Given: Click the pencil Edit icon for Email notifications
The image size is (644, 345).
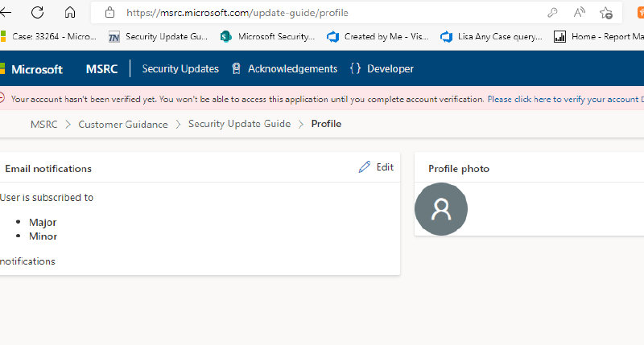Looking at the screenshot, I should pyautogui.click(x=365, y=167).
